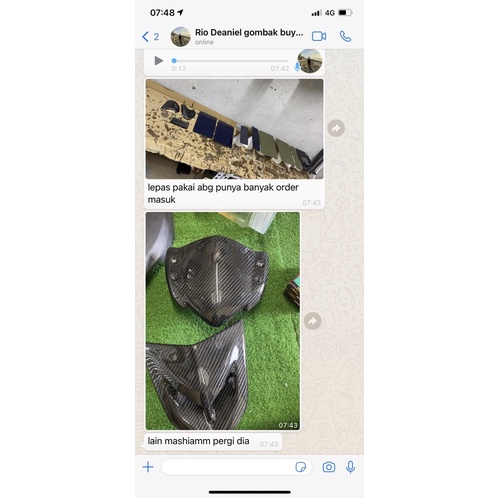
Task: Forward the carbon fiber parts photo
Action: point(313,321)
